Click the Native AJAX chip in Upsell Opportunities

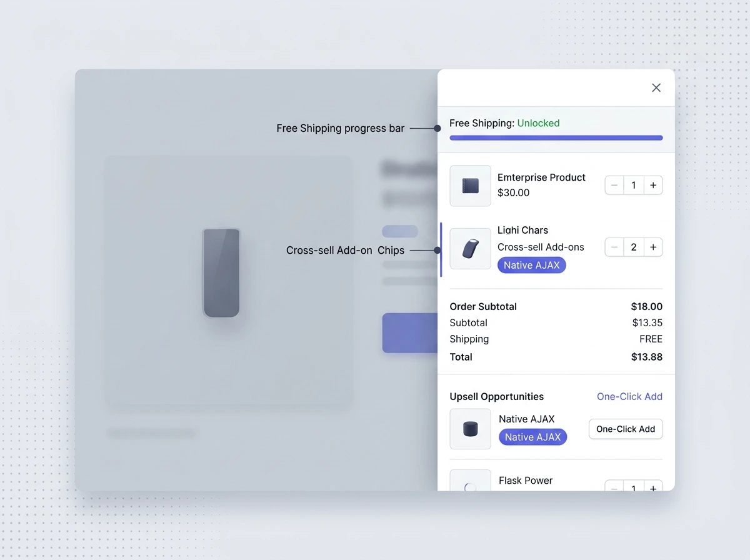coord(532,437)
